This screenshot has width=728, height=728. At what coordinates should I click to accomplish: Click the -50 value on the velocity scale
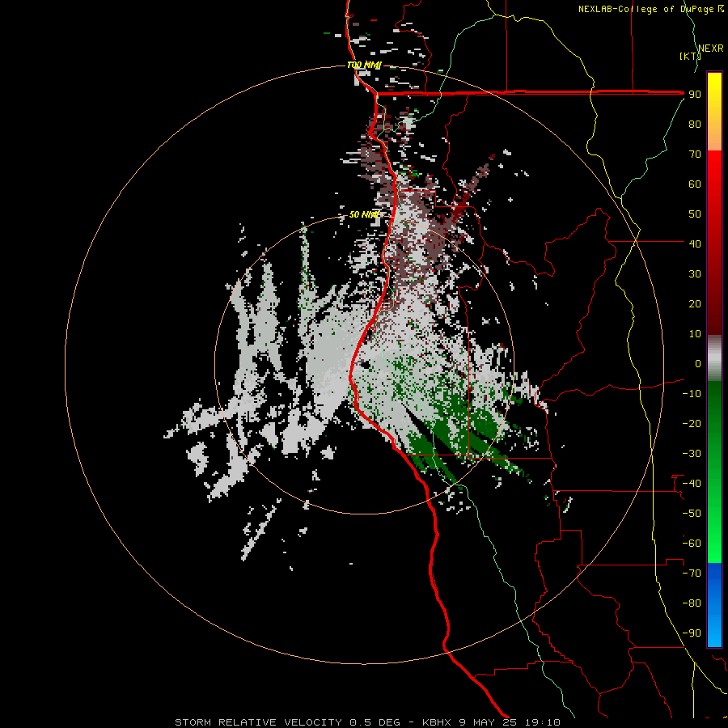pyautogui.click(x=692, y=514)
